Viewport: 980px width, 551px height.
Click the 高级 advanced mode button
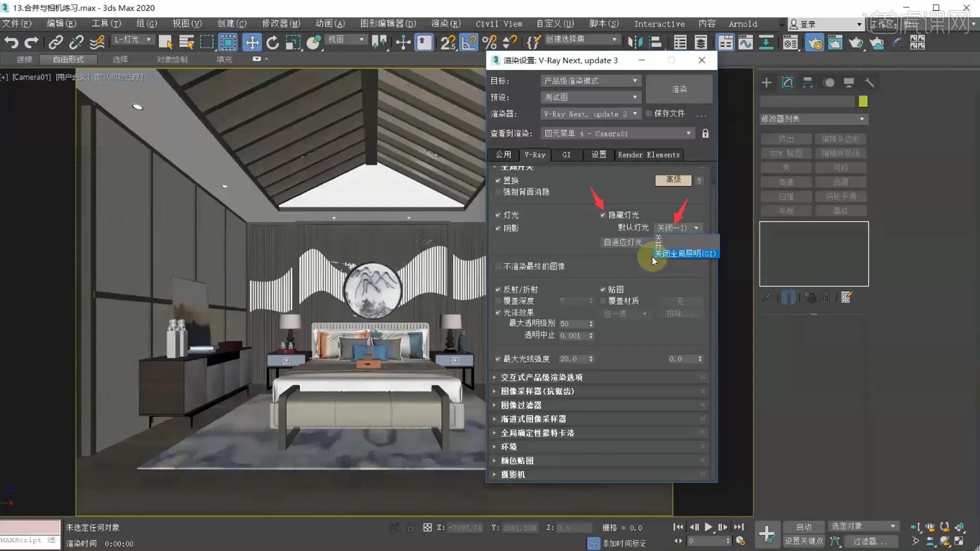[673, 180]
